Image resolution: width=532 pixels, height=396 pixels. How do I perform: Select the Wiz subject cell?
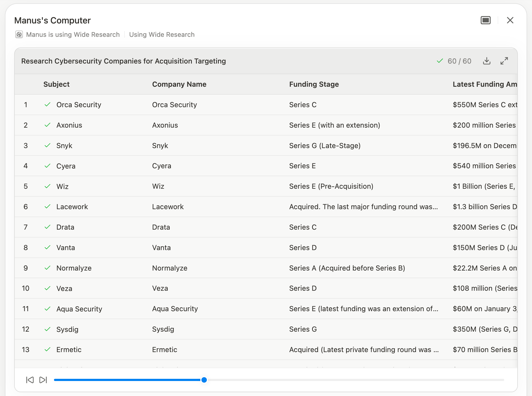(62, 187)
